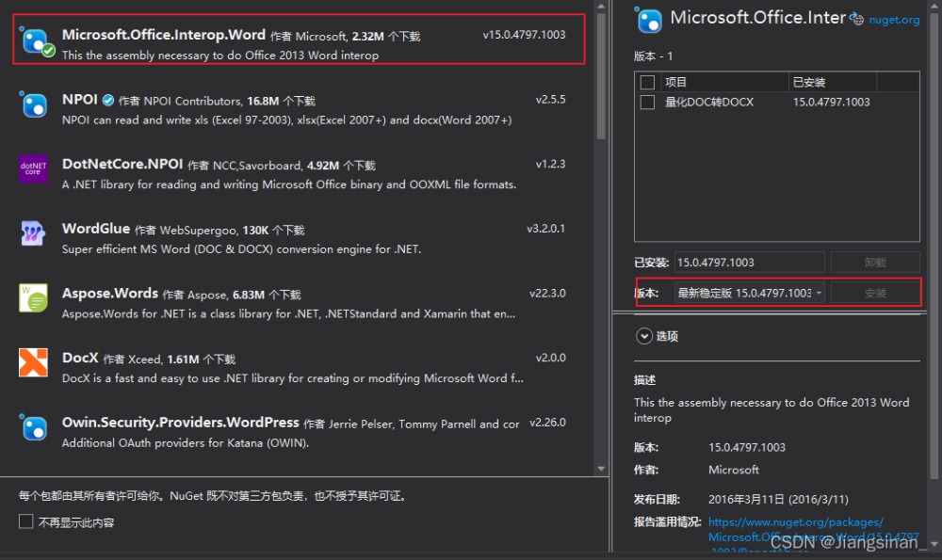The width and height of the screenshot is (942, 560).
Task: Click the 卸载 uninstall button
Action: click(875, 263)
